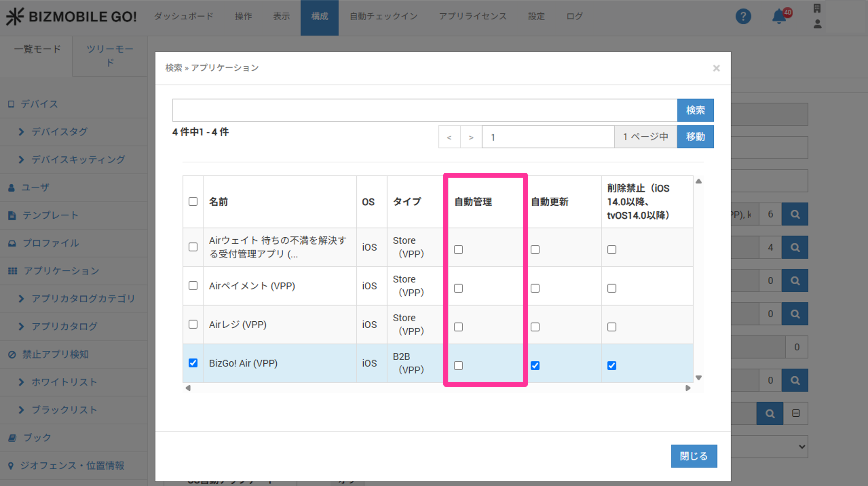Open the notifications bell icon

(779, 16)
